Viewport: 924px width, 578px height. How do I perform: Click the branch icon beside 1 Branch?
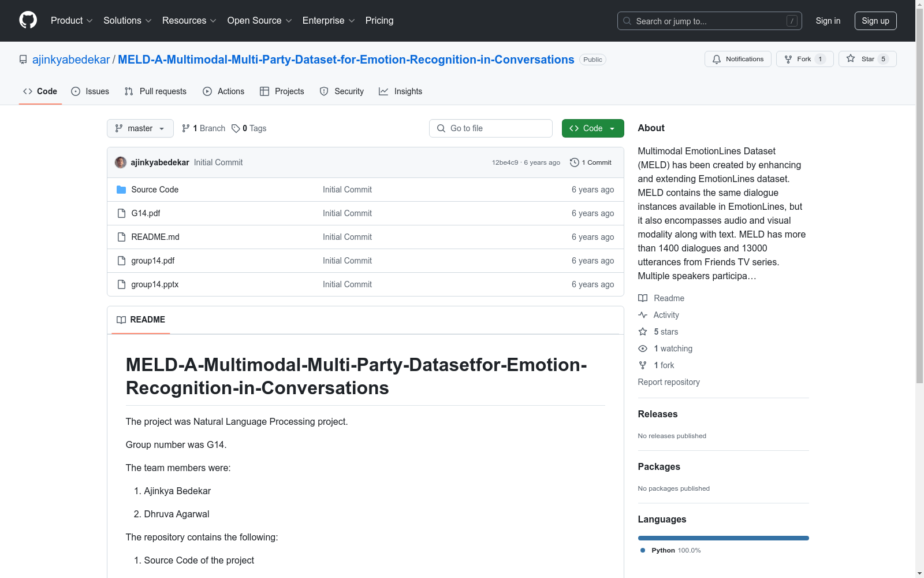click(x=186, y=128)
